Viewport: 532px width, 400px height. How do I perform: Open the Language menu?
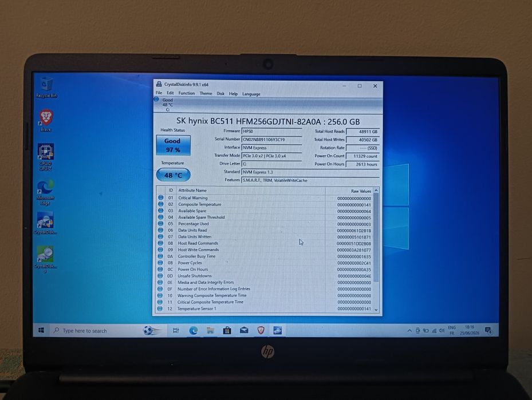(251, 94)
